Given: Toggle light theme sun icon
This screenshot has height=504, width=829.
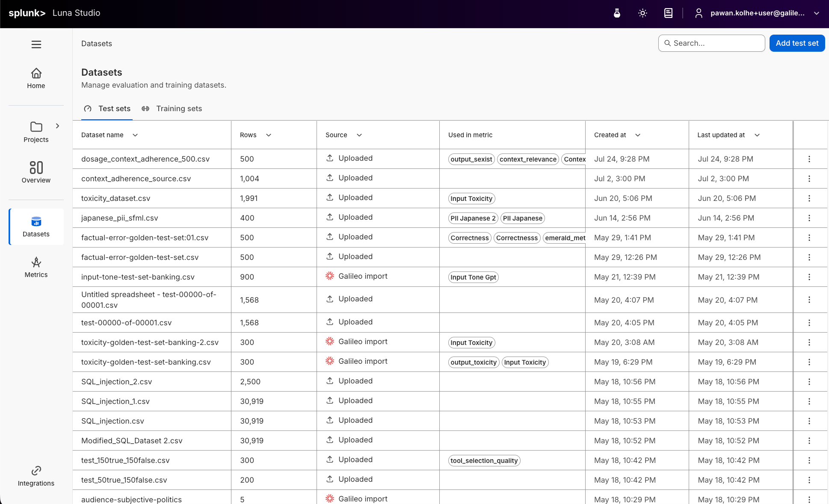Looking at the screenshot, I should [x=642, y=13].
